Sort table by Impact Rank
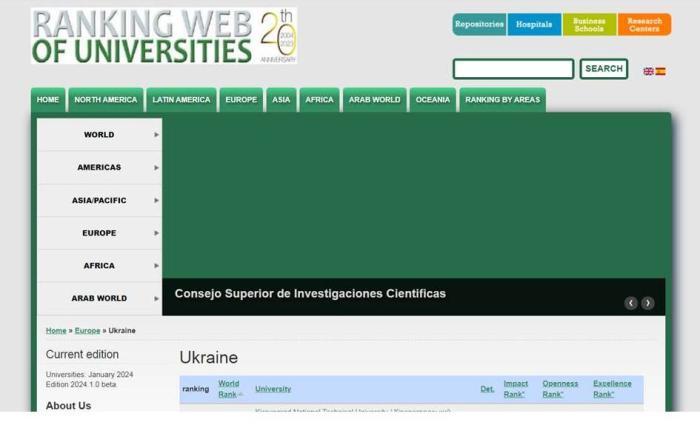700x425 pixels. point(516,389)
